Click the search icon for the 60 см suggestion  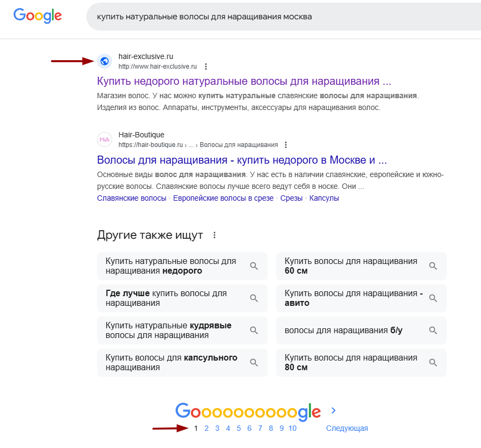433,266
